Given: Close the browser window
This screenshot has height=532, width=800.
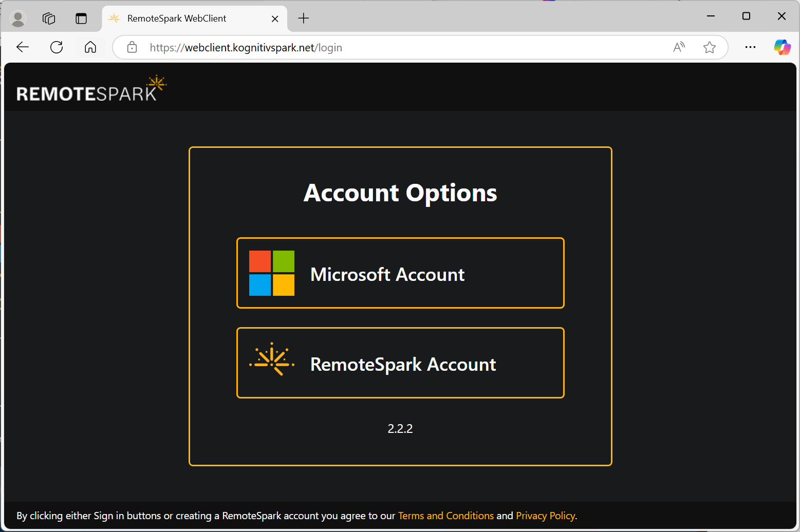Looking at the screenshot, I should pos(782,16).
